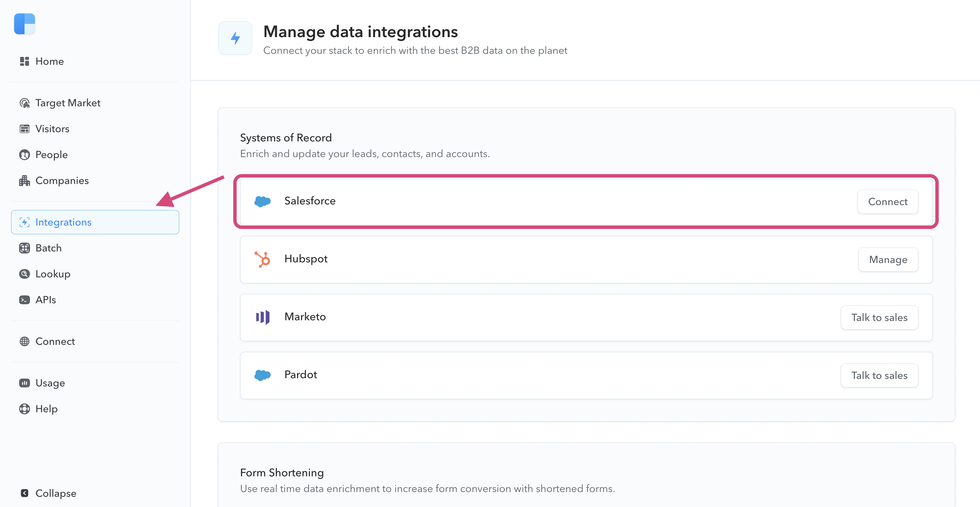This screenshot has height=507, width=980.
Task: Click the Integrations lightning icon in the sidebar
Action: pos(24,222)
